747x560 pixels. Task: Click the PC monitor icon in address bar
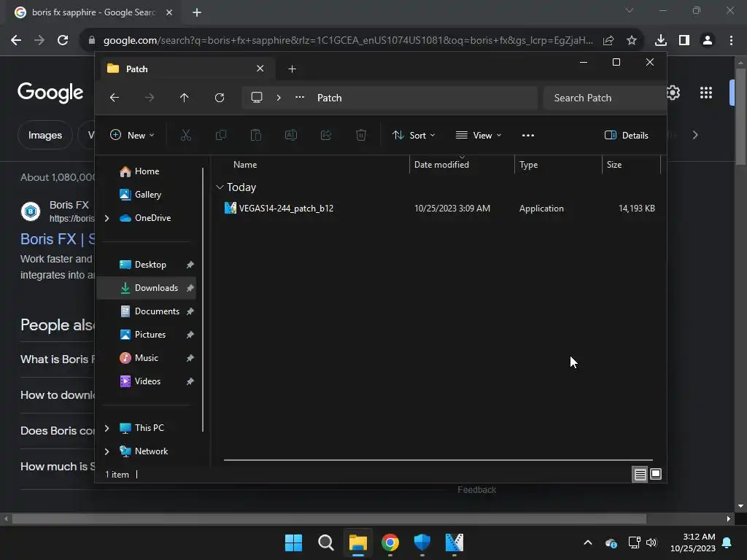(x=257, y=98)
